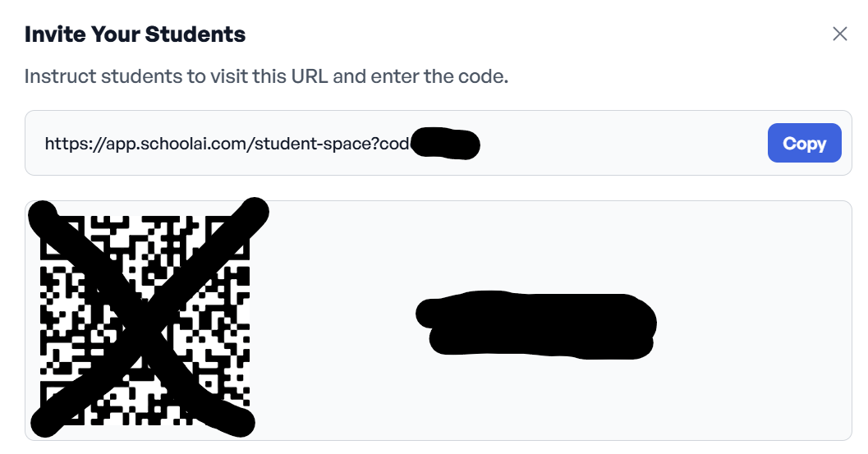This screenshot has height=454, width=868.
Task: Close the Invite Your Students dialog
Action: click(839, 34)
